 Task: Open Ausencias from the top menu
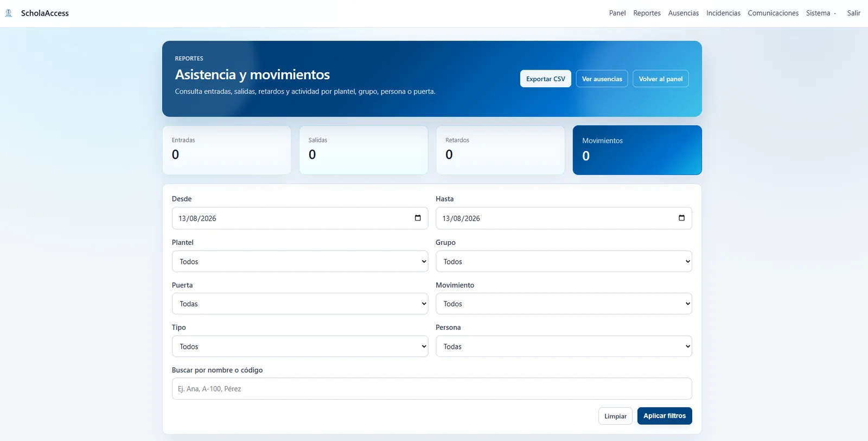coord(684,13)
